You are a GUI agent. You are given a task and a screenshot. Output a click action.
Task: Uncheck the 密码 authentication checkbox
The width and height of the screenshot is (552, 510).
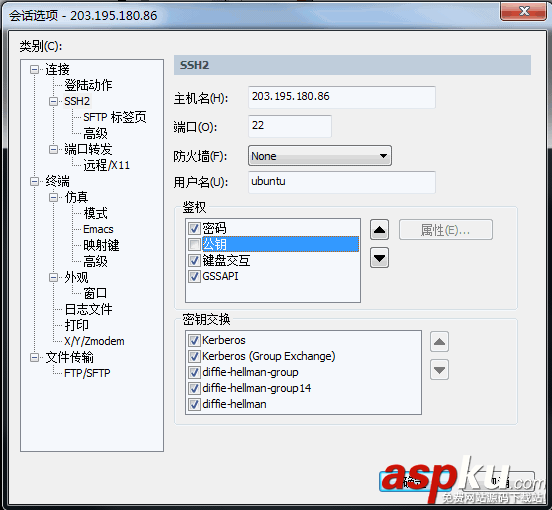coord(194,228)
